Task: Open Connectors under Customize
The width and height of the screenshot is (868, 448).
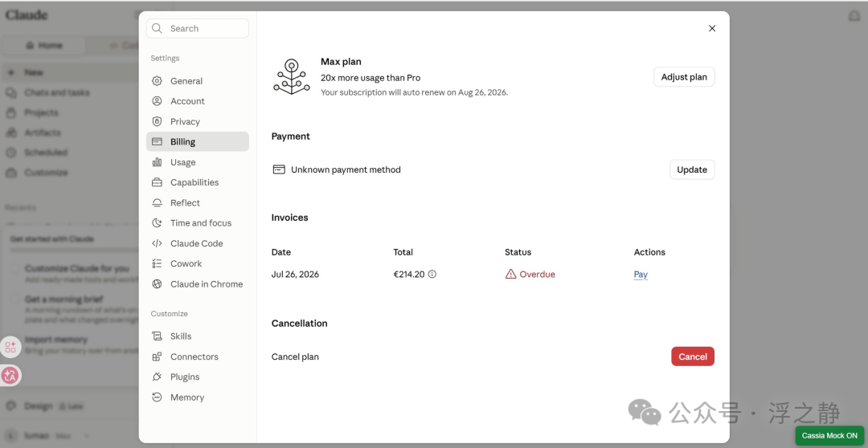Action: point(198,356)
